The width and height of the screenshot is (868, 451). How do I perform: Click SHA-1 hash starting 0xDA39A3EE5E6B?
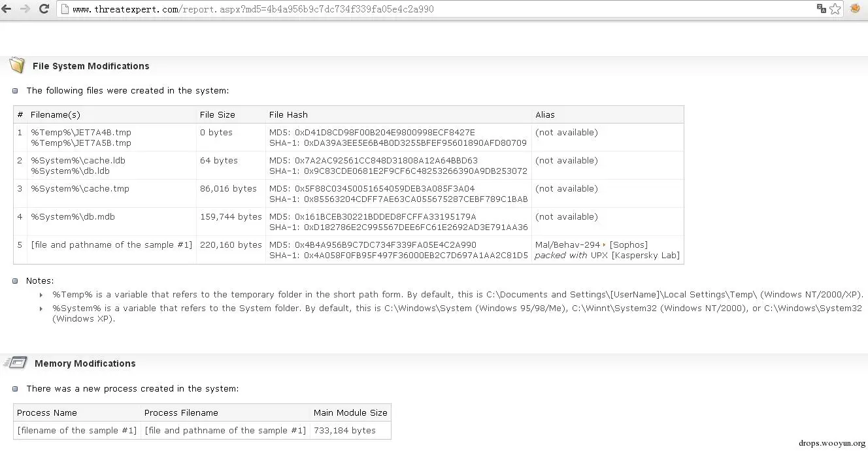(398, 143)
